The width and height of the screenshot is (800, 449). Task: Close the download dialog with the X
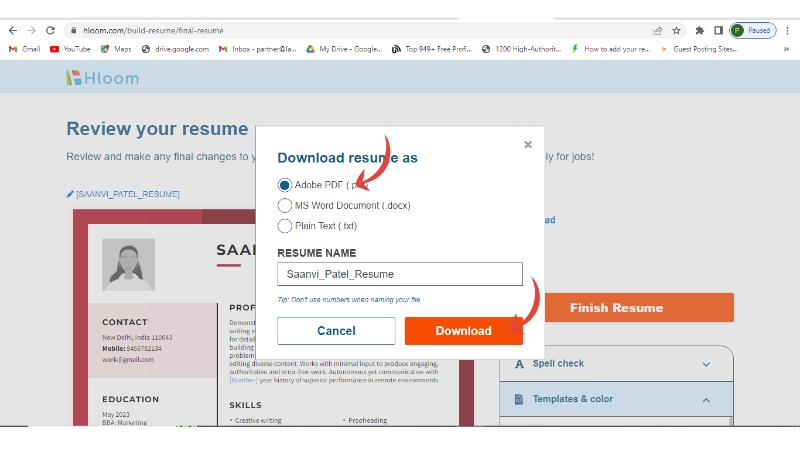(x=528, y=145)
